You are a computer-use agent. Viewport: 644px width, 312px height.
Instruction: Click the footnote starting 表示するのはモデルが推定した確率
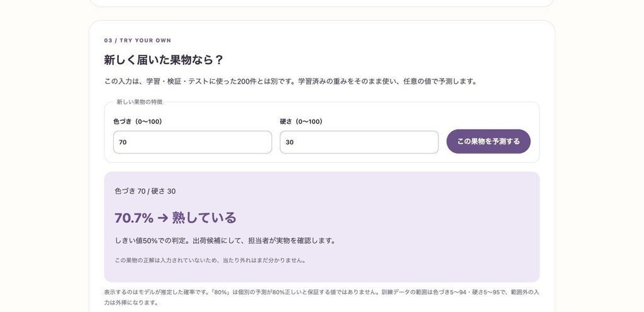click(x=321, y=298)
